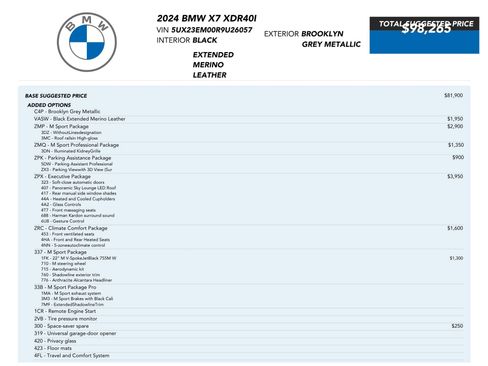Click '453 - Front ventilated seats' sub-item
Viewport: 488px width, 366px height.
68,234
